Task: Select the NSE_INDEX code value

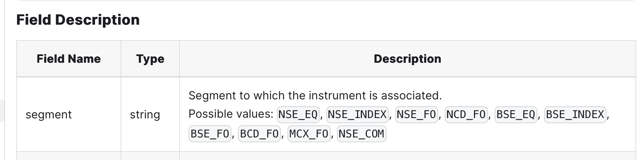Action: point(357,115)
